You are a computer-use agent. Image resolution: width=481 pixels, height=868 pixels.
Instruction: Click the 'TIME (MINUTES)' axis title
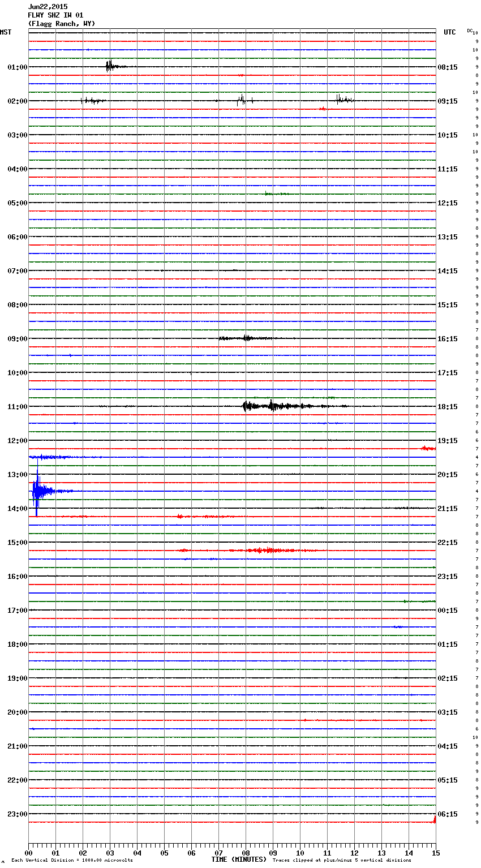coord(239,860)
